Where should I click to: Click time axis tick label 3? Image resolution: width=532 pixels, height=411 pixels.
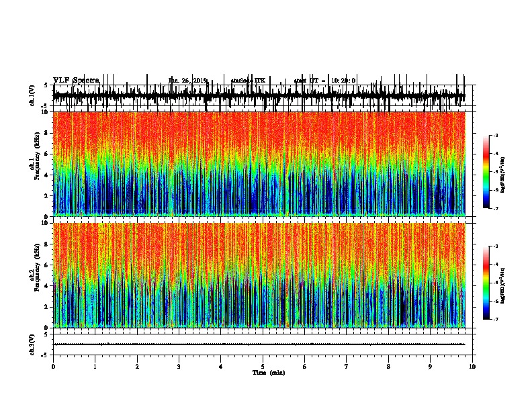click(x=179, y=367)
